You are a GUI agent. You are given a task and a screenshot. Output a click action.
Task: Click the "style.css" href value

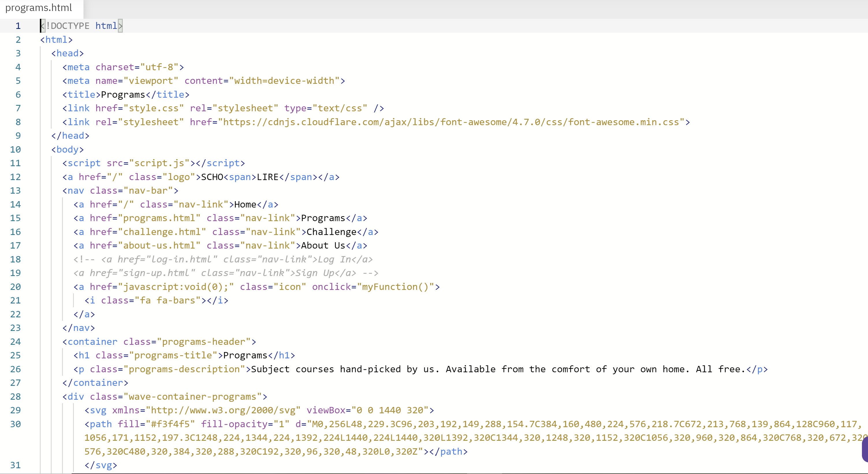(x=153, y=108)
